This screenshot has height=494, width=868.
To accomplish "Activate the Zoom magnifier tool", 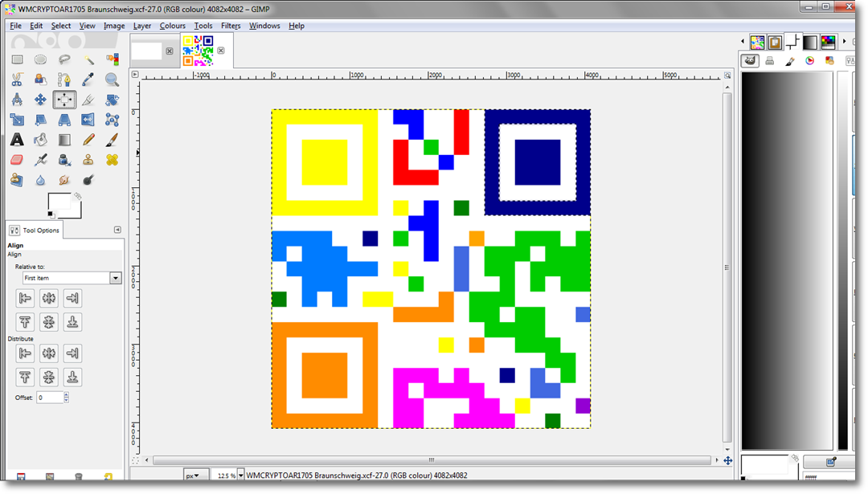I will pos(112,80).
